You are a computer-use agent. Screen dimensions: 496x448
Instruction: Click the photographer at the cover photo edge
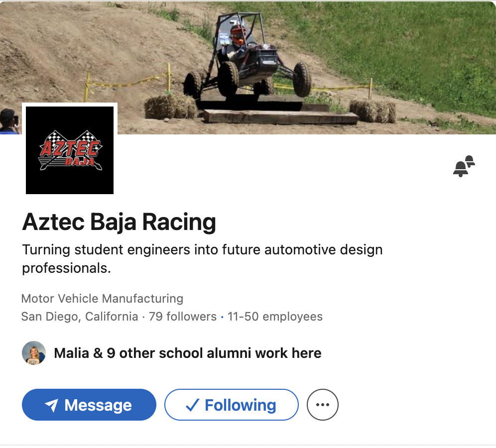pos(9,121)
